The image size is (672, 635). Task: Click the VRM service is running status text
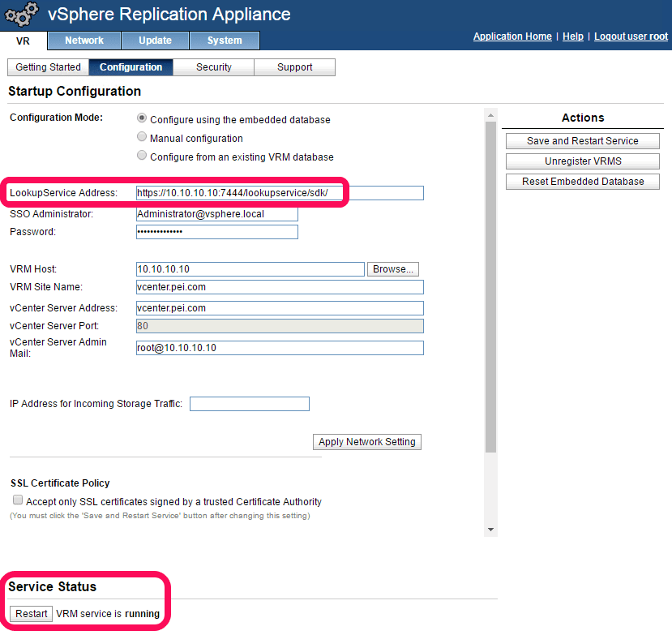108,614
